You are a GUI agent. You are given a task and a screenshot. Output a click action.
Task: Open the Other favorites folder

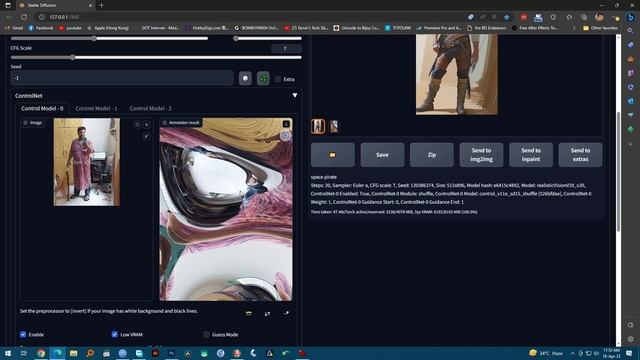pos(600,28)
